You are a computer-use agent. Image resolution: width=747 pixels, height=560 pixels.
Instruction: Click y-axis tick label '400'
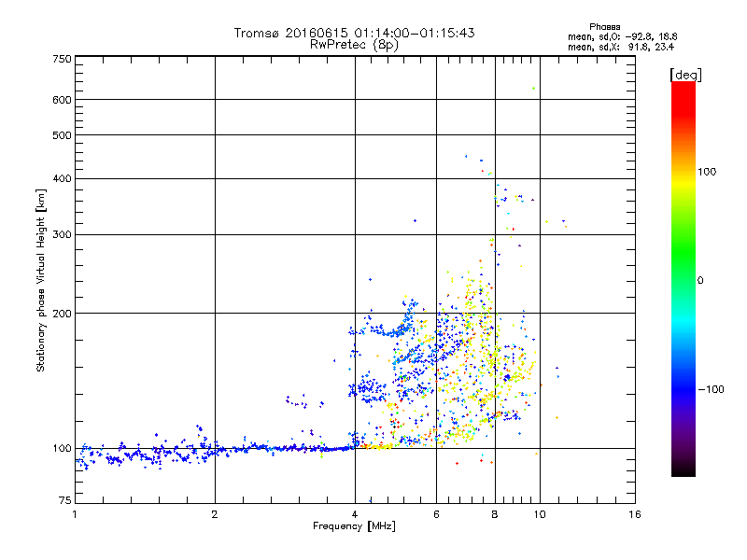[x=62, y=179]
